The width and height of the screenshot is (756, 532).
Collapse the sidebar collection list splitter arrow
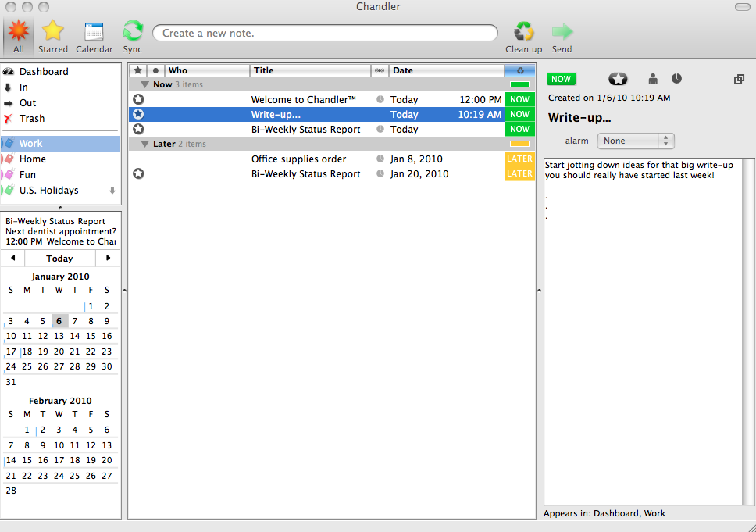60,208
